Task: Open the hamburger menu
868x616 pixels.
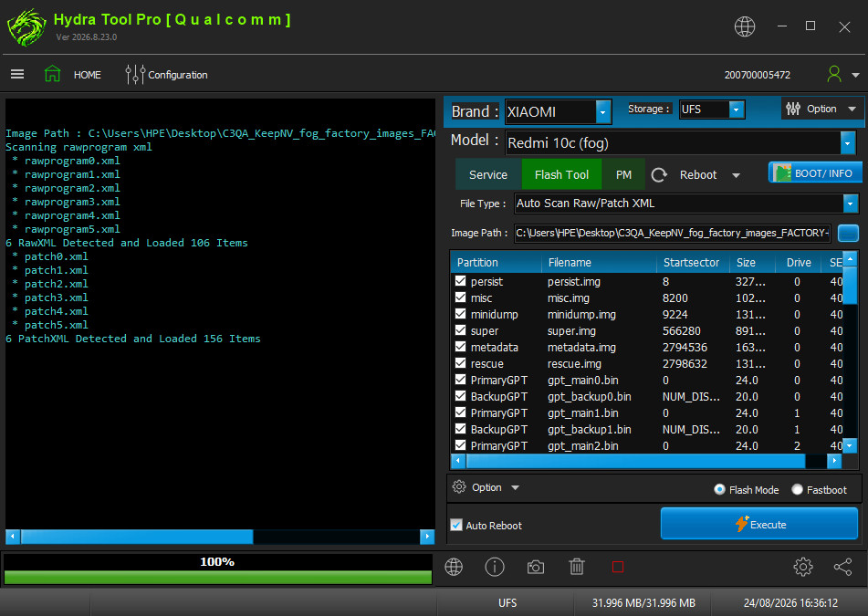Action: (x=17, y=74)
